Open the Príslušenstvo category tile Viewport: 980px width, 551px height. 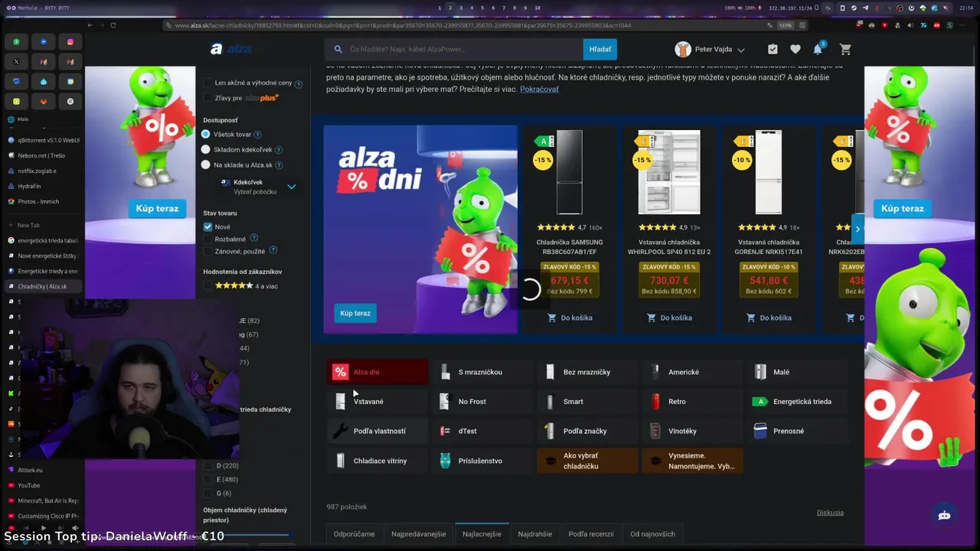[482, 461]
